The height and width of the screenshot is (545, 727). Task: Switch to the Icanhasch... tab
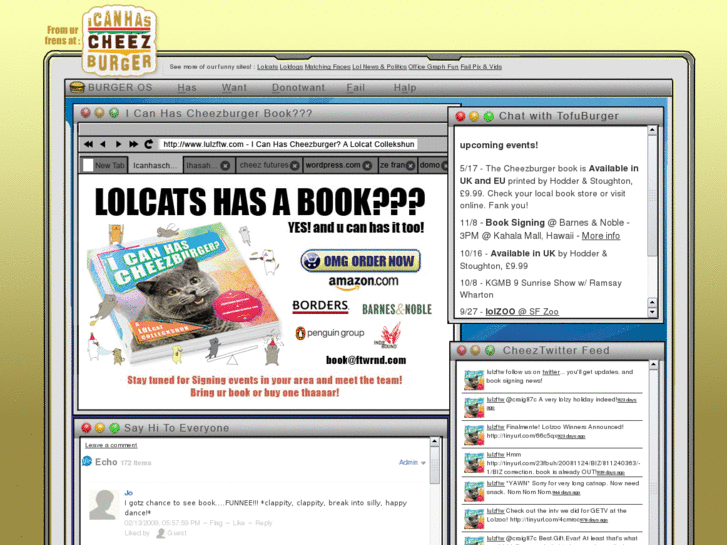[155, 166]
